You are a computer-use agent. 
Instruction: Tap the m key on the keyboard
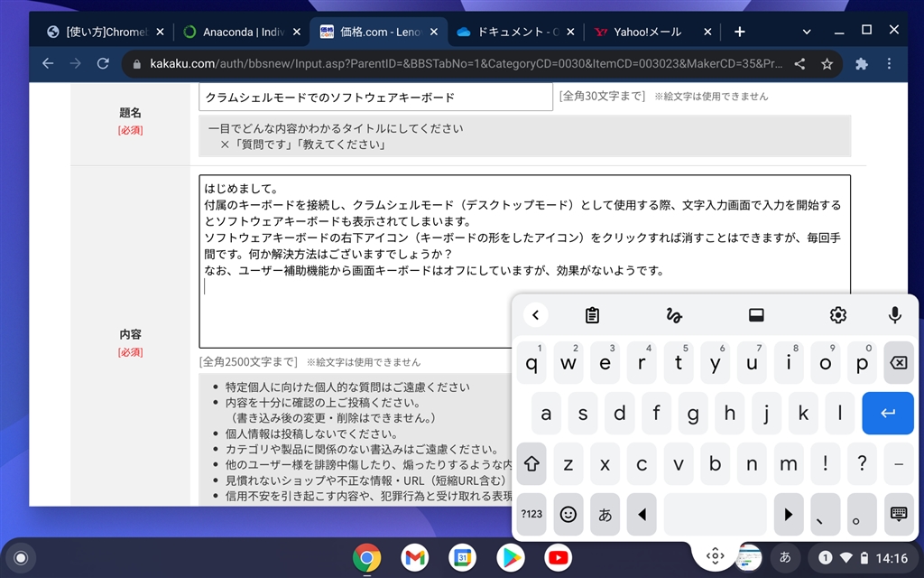pyautogui.click(x=789, y=463)
